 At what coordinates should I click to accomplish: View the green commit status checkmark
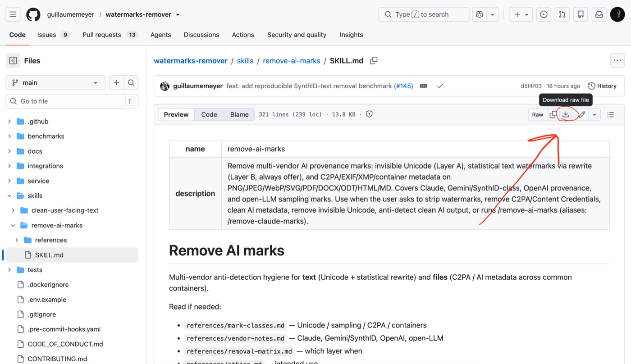click(440, 86)
